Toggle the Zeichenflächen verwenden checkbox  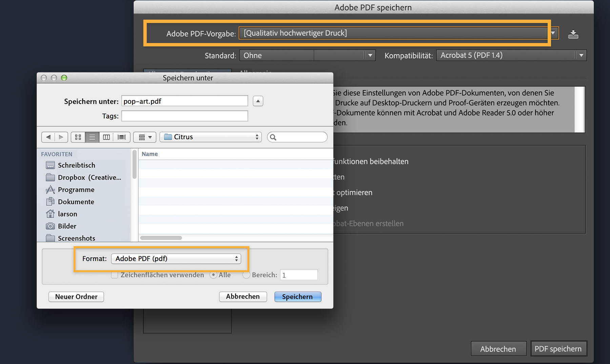point(115,275)
